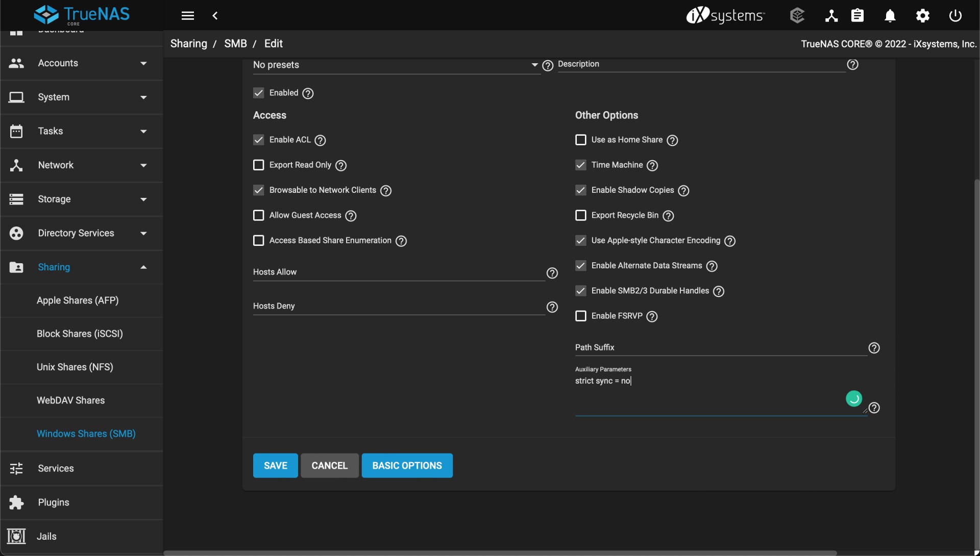This screenshot has width=980, height=556.
Task: Open Unix Shares (NFS) menu item
Action: tap(75, 367)
